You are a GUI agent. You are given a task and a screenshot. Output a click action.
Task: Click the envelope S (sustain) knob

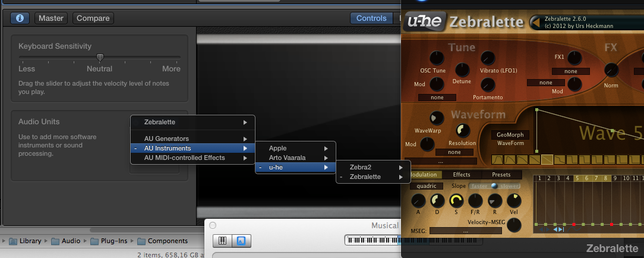(456, 201)
